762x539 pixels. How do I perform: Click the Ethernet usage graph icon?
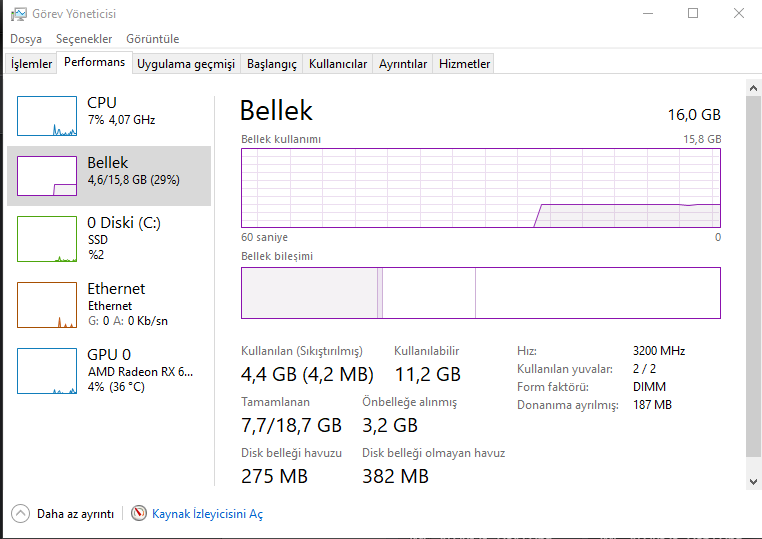(47, 305)
